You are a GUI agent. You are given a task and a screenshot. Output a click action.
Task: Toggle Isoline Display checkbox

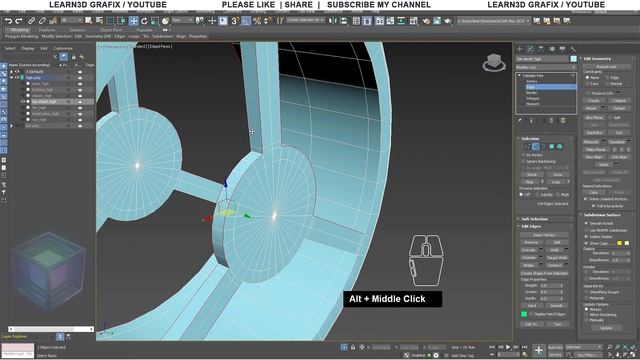pos(587,237)
